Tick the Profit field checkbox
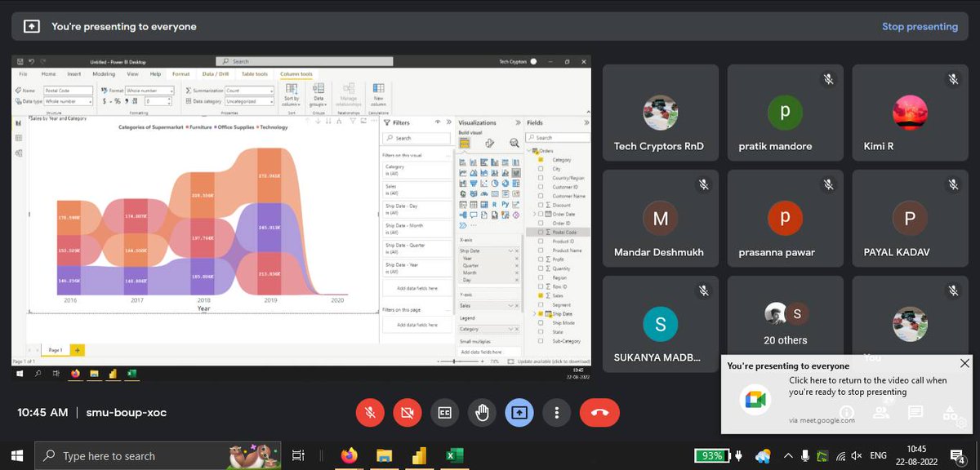The height and width of the screenshot is (470, 980). [x=540, y=259]
